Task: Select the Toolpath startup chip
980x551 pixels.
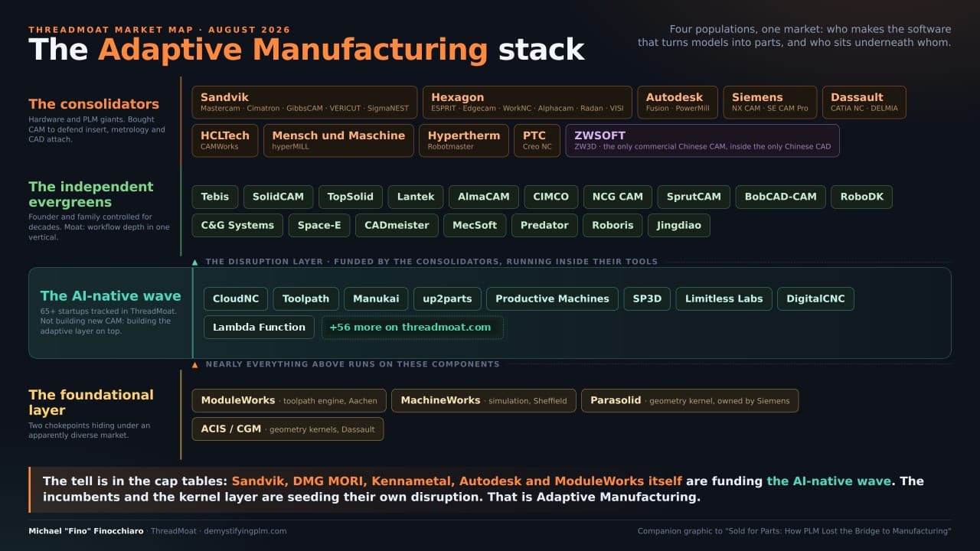Action: point(305,298)
